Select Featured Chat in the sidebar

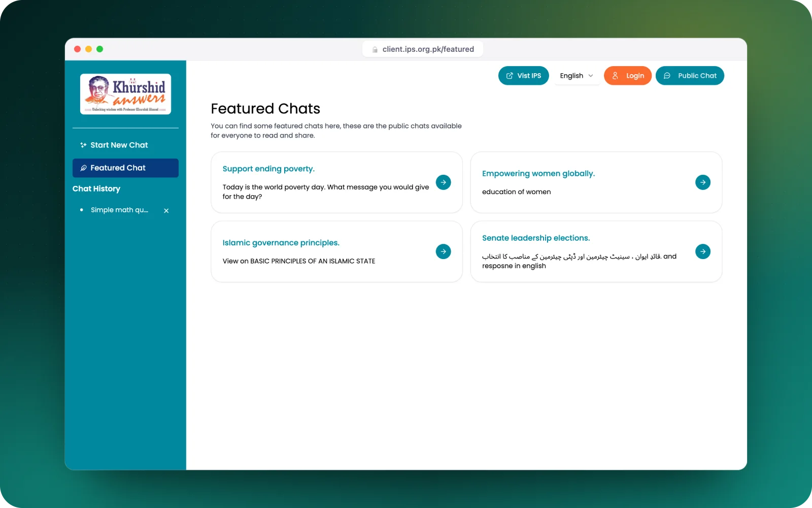125,168
